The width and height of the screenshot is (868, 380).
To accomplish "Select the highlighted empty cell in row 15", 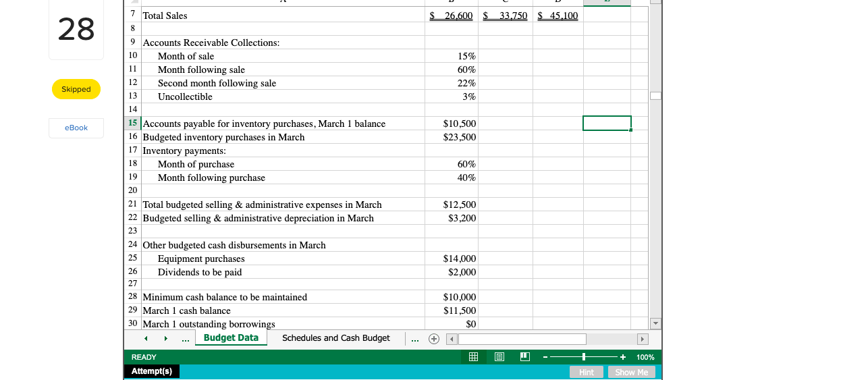I will click(607, 124).
